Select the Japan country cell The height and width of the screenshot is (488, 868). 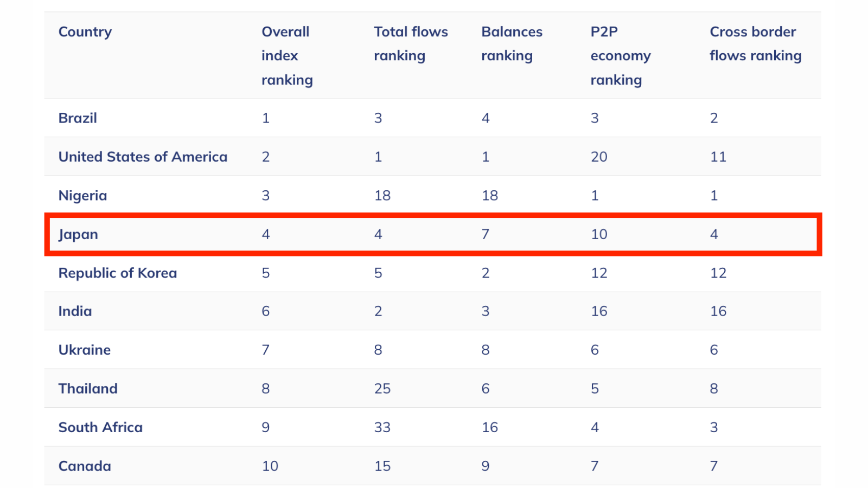78,234
